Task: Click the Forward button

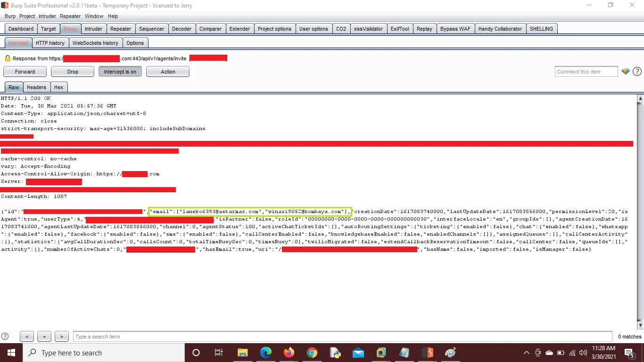Action: point(25,72)
